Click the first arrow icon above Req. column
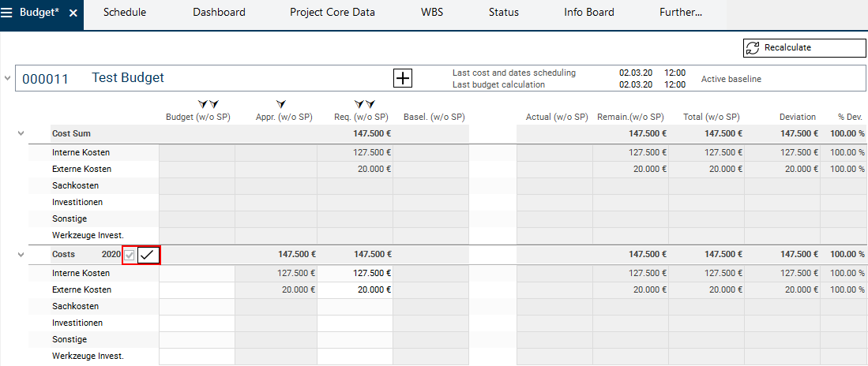The image size is (868, 366). 359,104
